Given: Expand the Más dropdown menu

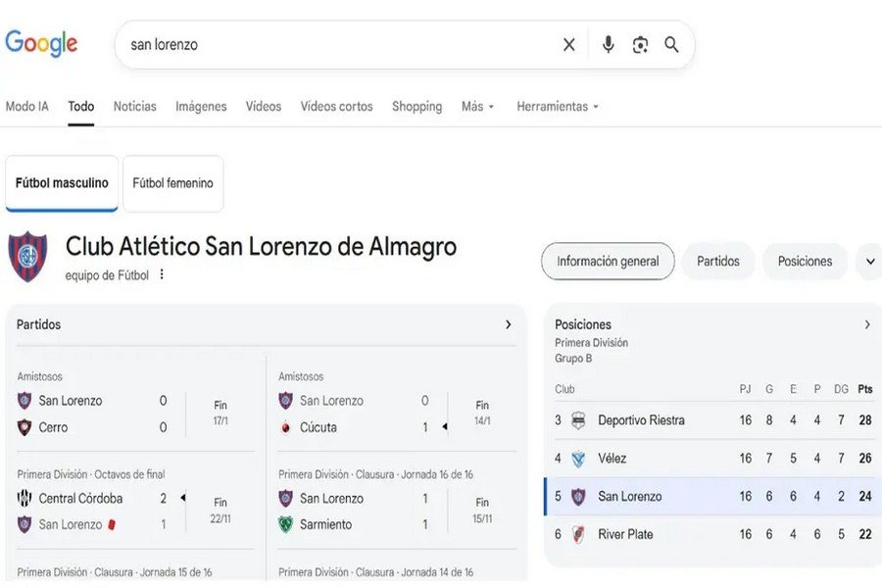Looking at the screenshot, I should pos(478,107).
